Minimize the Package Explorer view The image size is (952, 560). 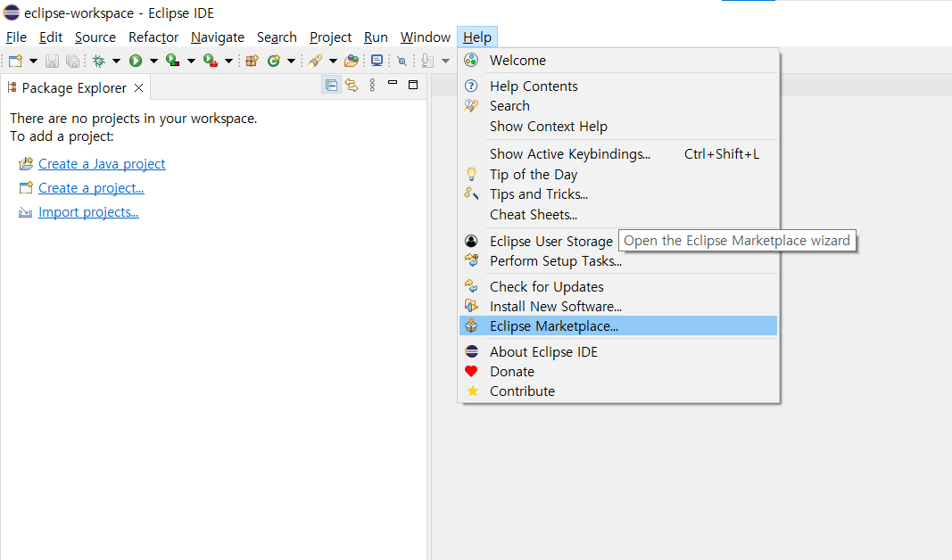click(x=393, y=84)
